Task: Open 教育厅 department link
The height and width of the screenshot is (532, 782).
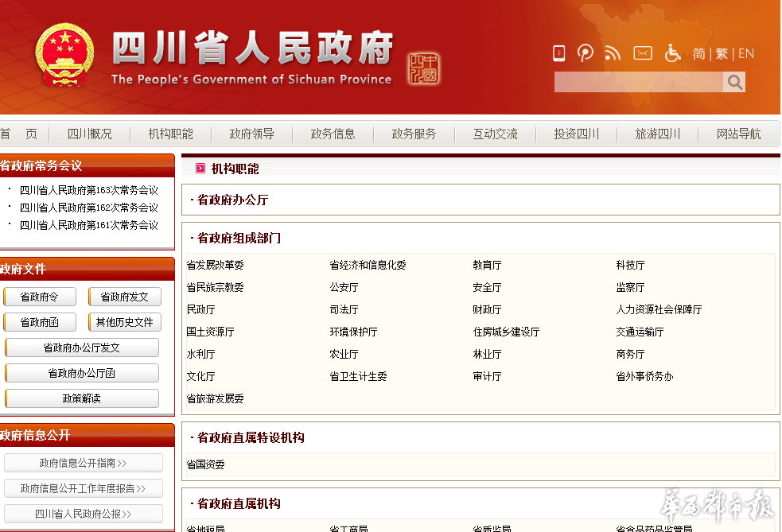Action: click(x=487, y=265)
